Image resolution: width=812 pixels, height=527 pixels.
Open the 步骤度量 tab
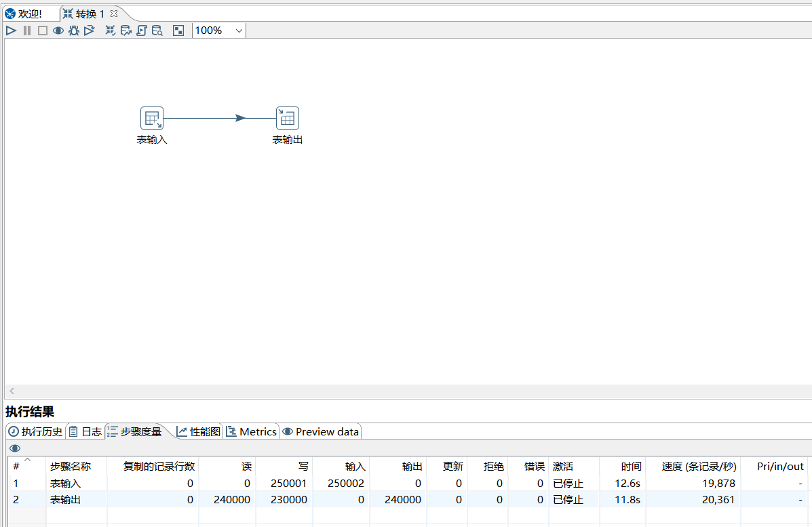(x=135, y=432)
